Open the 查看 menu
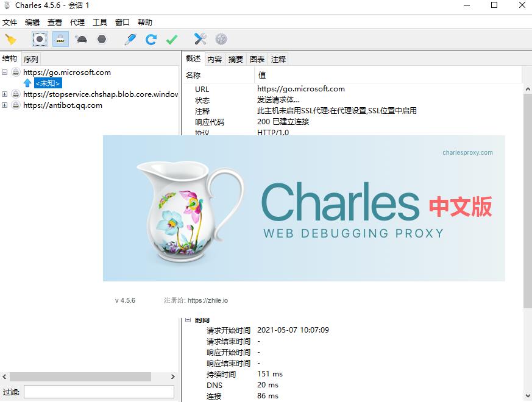Image resolution: width=532 pixels, height=402 pixels. tap(55, 23)
